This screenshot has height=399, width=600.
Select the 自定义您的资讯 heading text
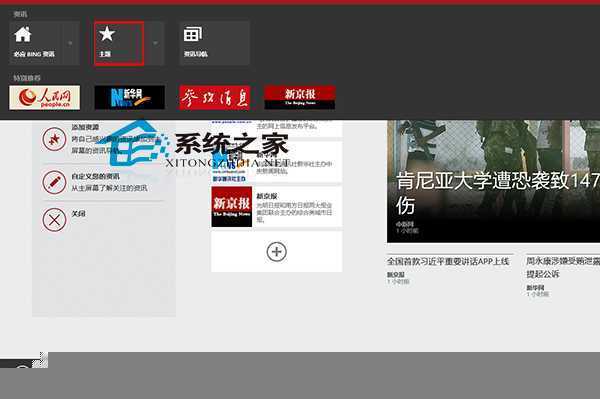(x=96, y=176)
